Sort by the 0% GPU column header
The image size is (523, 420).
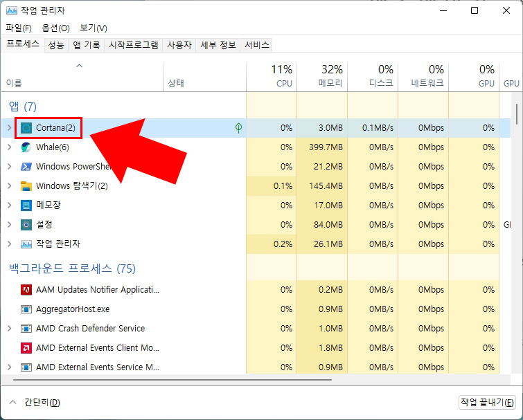click(x=474, y=77)
